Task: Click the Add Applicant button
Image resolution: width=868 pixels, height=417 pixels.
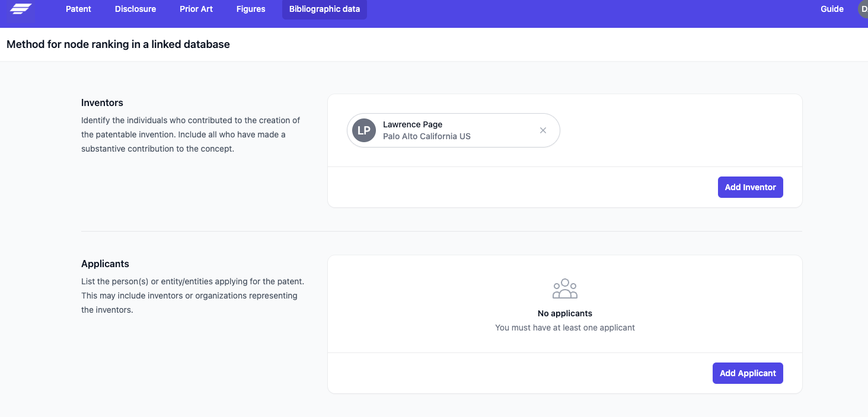Action: click(748, 373)
